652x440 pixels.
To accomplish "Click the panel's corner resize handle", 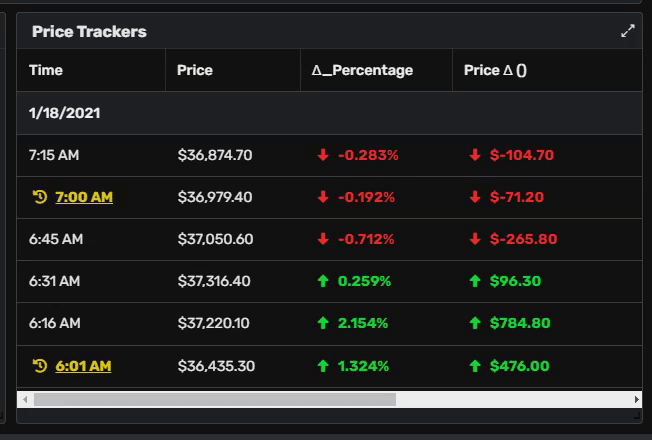I will (637, 415).
